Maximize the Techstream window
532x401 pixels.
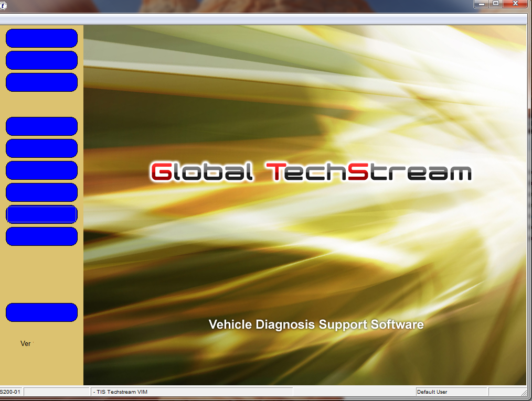[x=496, y=4]
